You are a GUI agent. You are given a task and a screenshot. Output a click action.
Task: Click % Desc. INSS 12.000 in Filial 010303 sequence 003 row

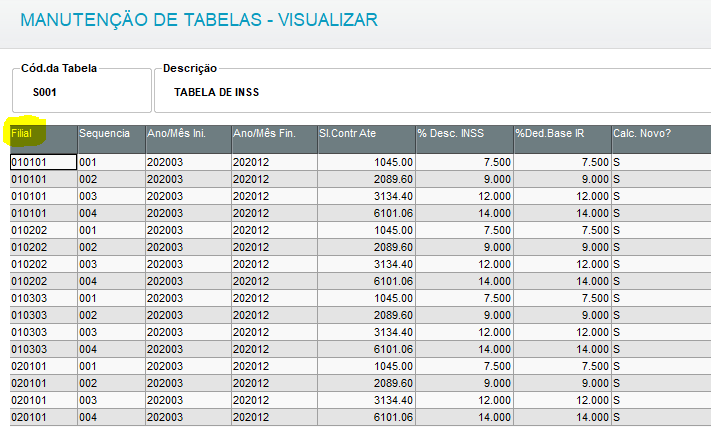point(465,332)
